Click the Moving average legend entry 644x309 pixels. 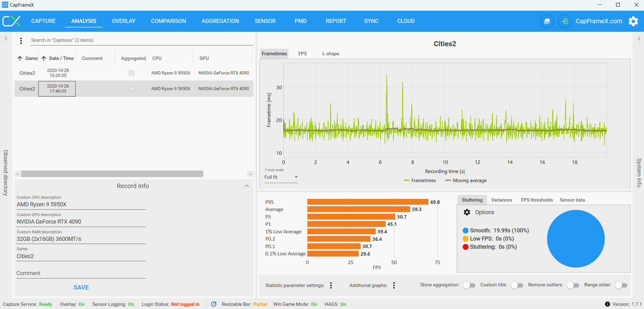[x=466, y=181]
